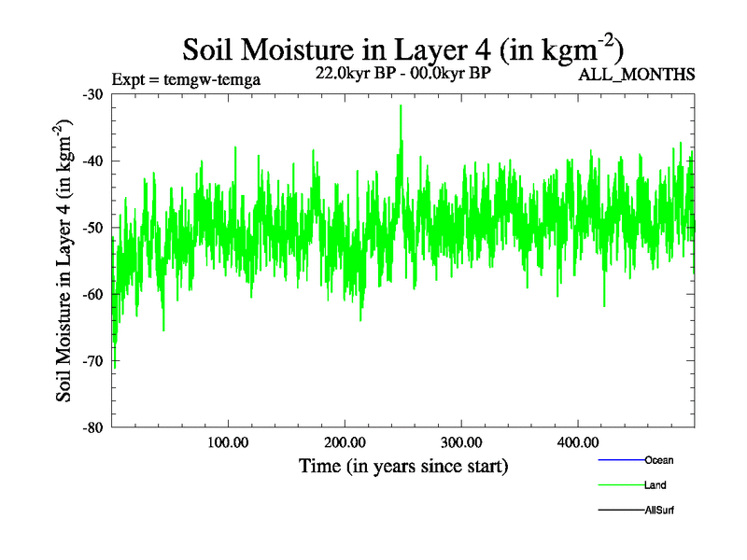Click the -80 y-axis tick label
The height and width of the screenshot is (560, 747).
(x=92, y=427)
